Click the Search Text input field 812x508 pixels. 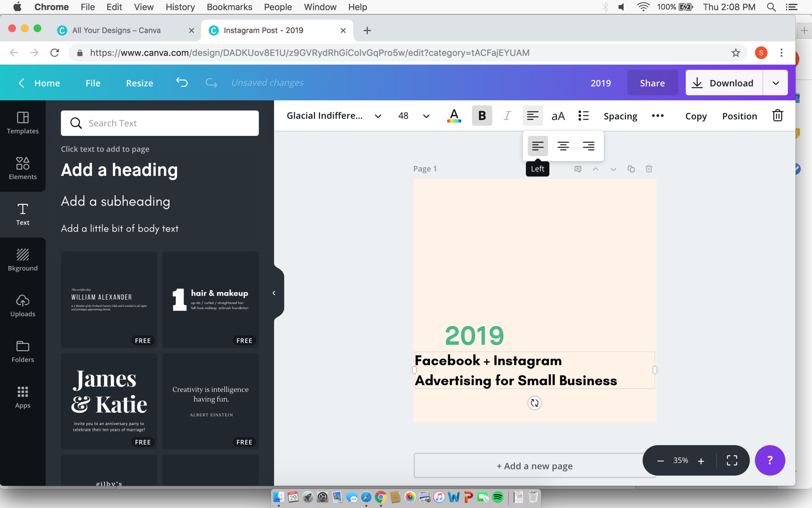160,123
